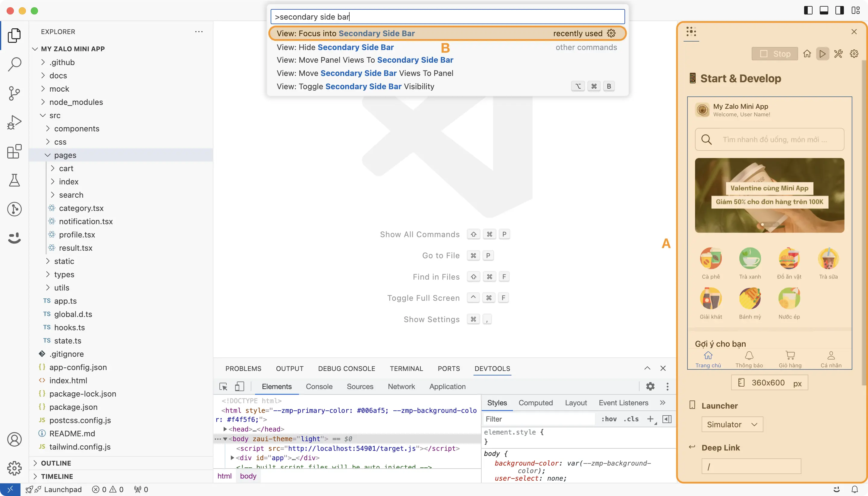
Task: Click the wrench tools icon in the simulator panel
Action: click(x=838, y=53)
